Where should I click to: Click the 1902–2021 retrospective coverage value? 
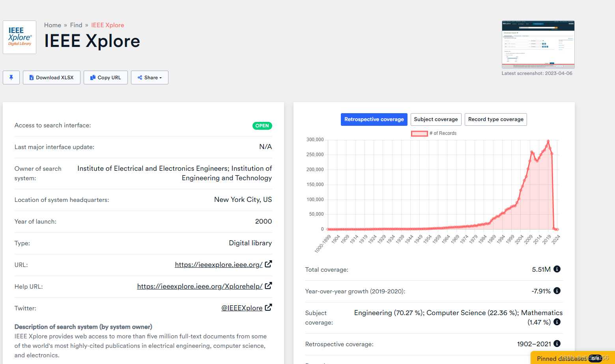pos(534,344)
